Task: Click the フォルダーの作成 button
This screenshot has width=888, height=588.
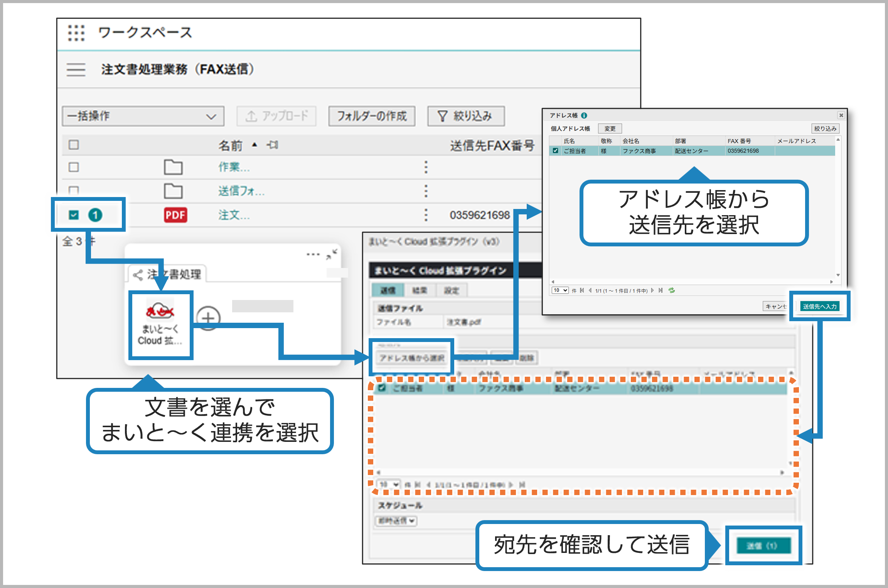Action: 371,116
